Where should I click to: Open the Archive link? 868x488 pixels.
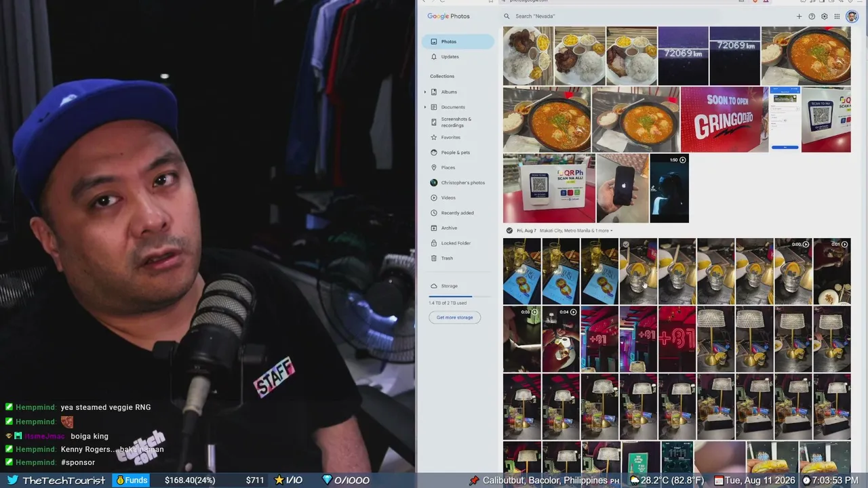click(x=449, y=228)
